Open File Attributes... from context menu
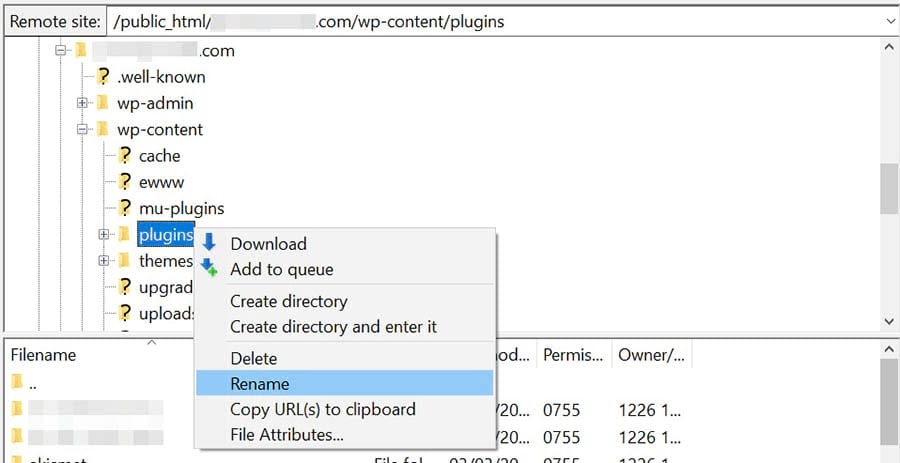Image resolution: width=900 pixels, height=463 pixels. 287,435
